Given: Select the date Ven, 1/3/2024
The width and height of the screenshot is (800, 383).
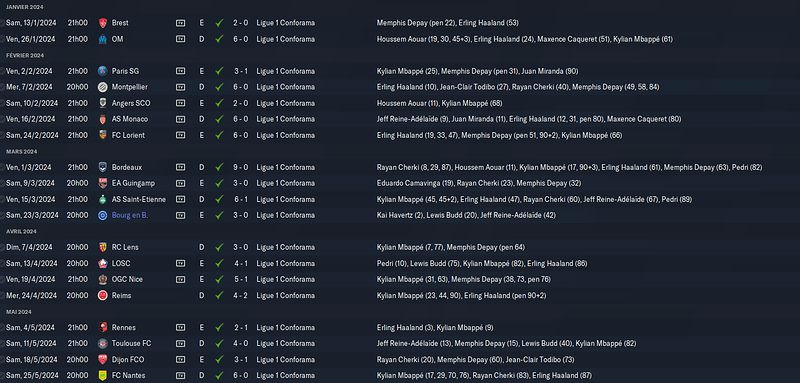Looking at the screenshot, I should 29,167.
